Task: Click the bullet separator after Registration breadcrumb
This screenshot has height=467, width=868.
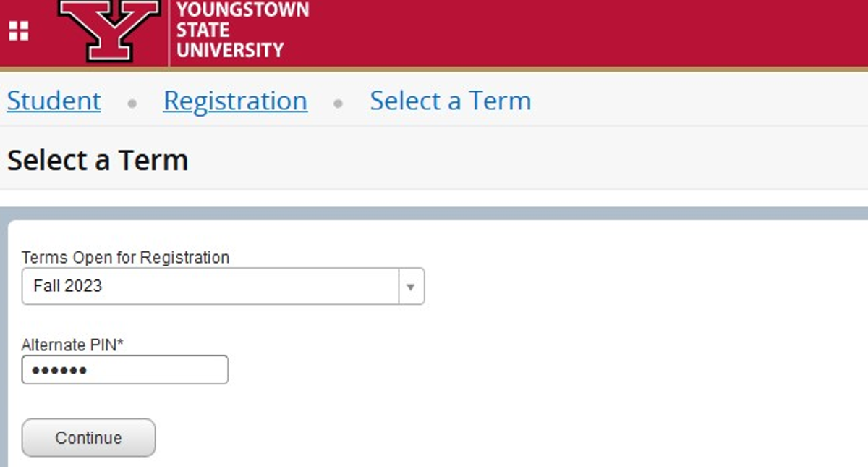Action: [338, 104]
